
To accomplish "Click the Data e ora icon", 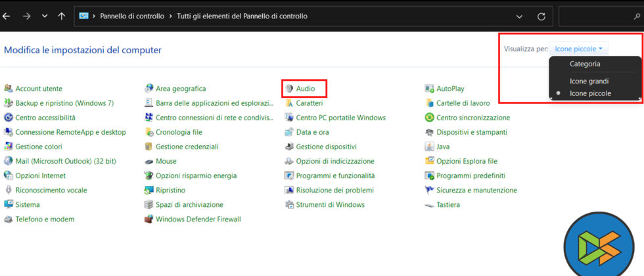I will [290, 132].
